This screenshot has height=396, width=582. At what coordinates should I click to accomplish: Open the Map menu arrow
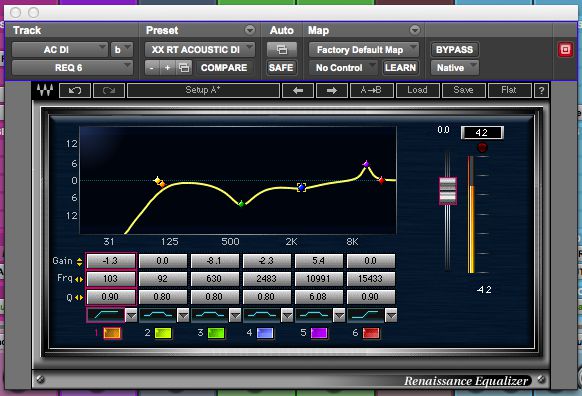[415, 30]
